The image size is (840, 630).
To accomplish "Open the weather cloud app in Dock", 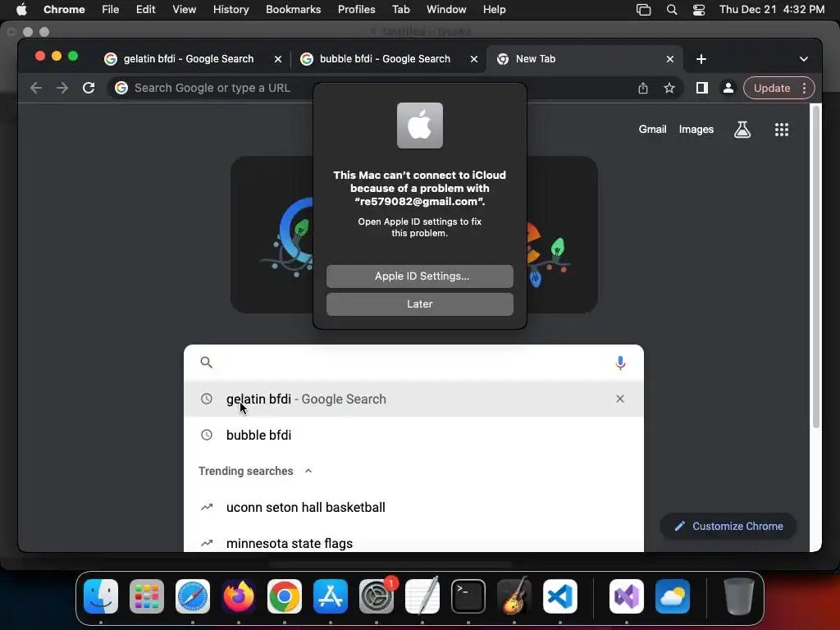I will (673, 596).
